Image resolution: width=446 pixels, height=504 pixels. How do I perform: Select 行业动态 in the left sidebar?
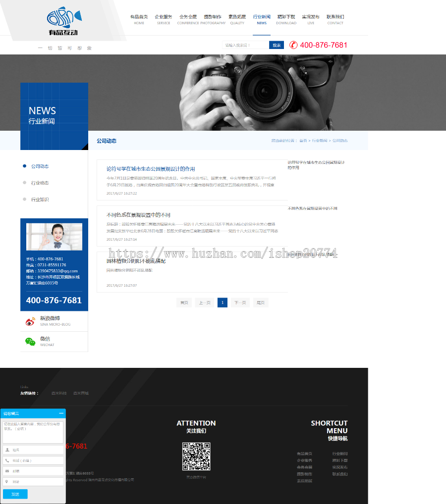[x=40, y=183]
